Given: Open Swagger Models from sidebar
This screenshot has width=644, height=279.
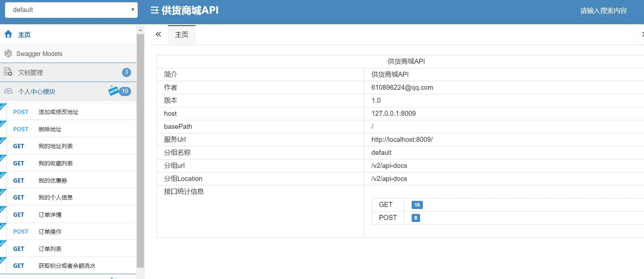Looking at the screenshot, I should pos(39,54).
